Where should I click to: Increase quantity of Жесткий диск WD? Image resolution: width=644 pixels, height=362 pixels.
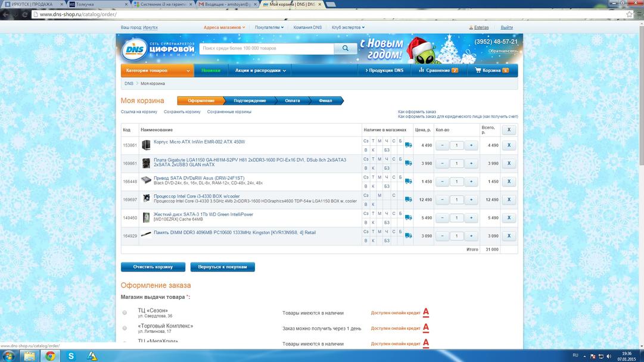point(471,217)
